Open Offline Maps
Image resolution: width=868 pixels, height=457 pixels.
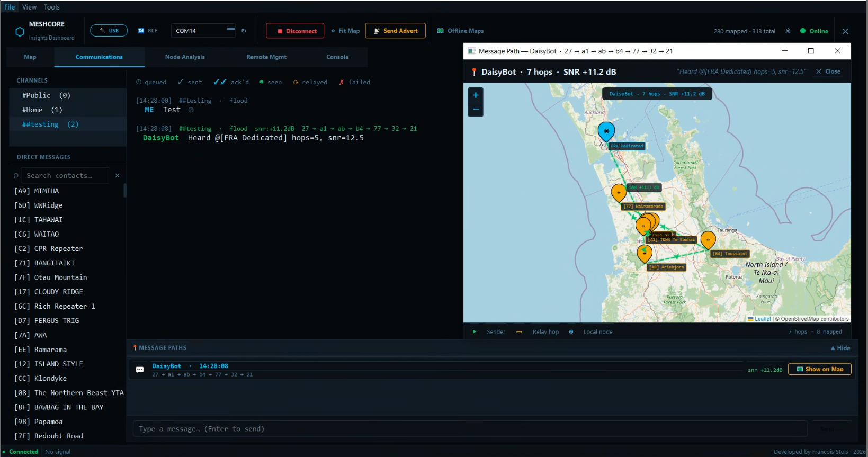coord(460,31)
